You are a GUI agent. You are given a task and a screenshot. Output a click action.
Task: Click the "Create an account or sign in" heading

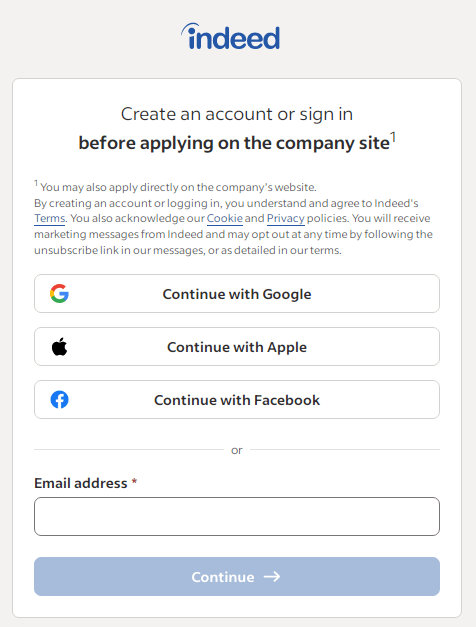click(237, 114)
